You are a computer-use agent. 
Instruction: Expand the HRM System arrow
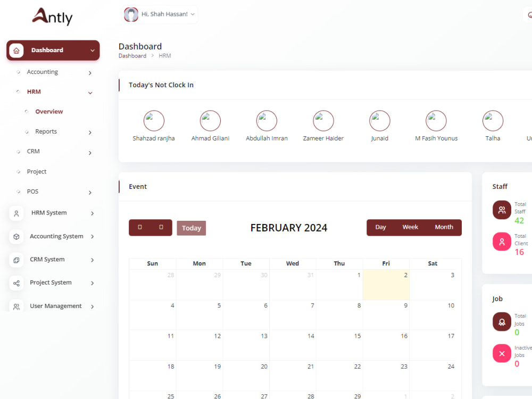92,213
